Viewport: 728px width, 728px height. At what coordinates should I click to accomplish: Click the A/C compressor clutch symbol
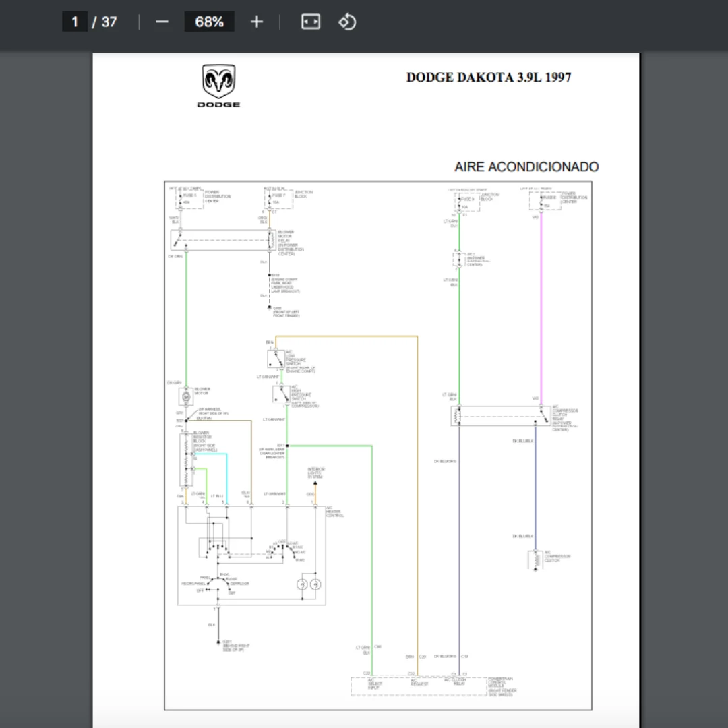tap(536, 559)
